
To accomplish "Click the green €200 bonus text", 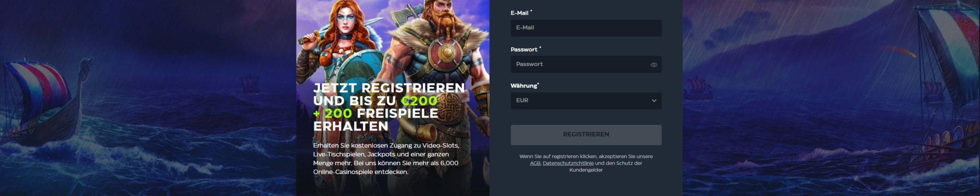I will pyautogui.click(x=419, y=100).
